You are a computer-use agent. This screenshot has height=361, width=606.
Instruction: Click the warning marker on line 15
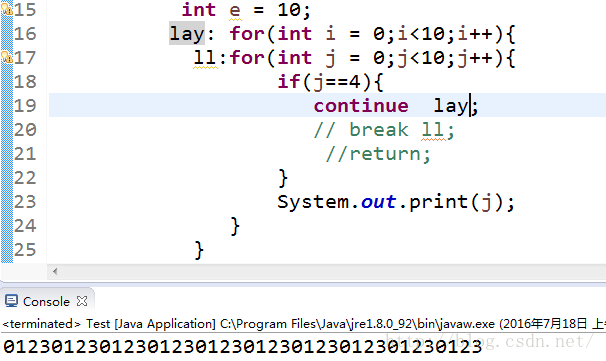pos(7,9)
